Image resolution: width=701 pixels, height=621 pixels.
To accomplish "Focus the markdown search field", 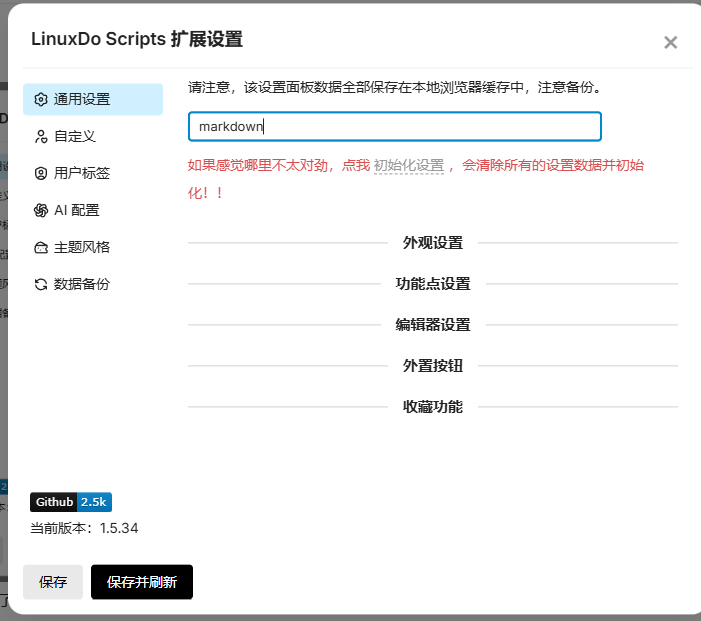I will tap(395, 127).
